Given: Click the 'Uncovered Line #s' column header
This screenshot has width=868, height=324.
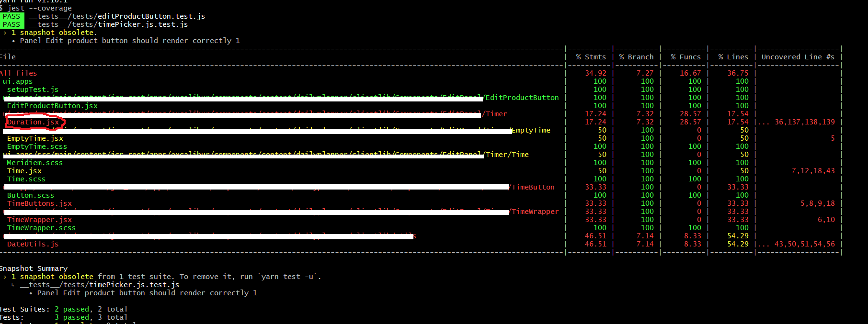Looking at the screenshot, I should 798,57.
